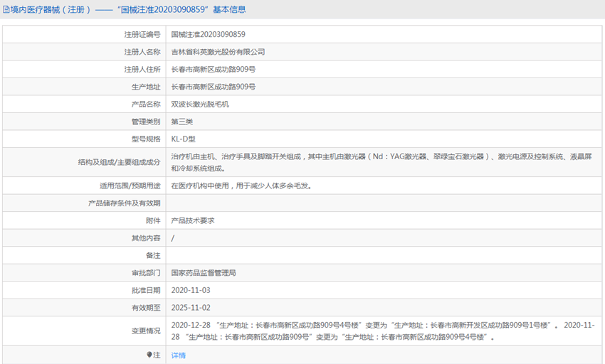
Task: Select the expiry date 2025-11-02
Action: [x=191, y=308]
